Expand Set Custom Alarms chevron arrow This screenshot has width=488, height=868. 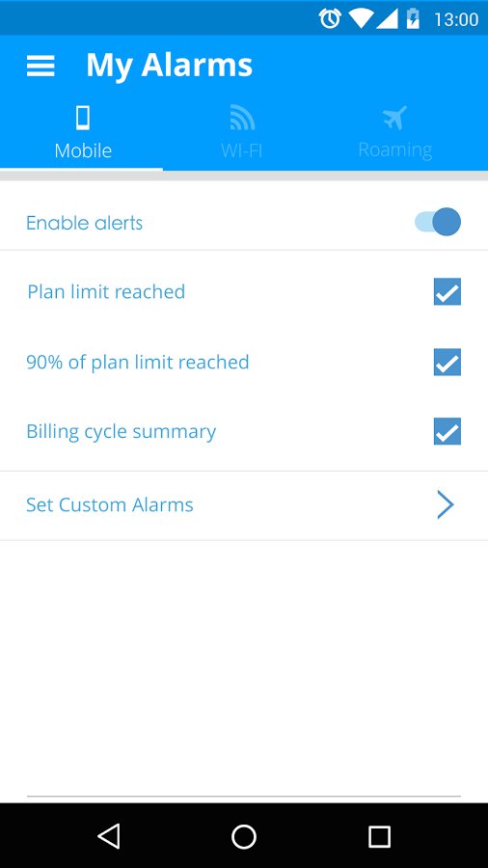[446, 504]
